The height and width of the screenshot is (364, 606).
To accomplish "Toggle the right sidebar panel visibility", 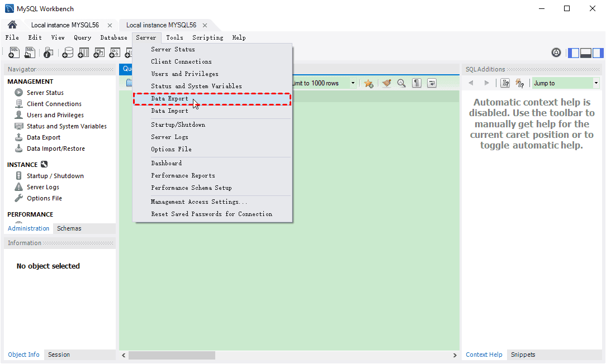I will (598, 53).
